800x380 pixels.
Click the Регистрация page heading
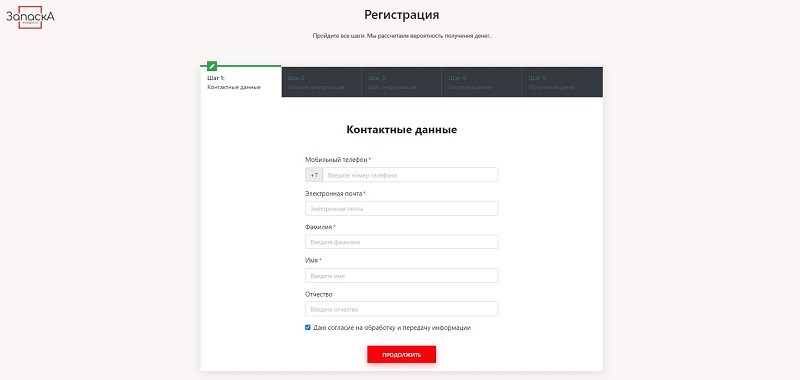[402, 15]
